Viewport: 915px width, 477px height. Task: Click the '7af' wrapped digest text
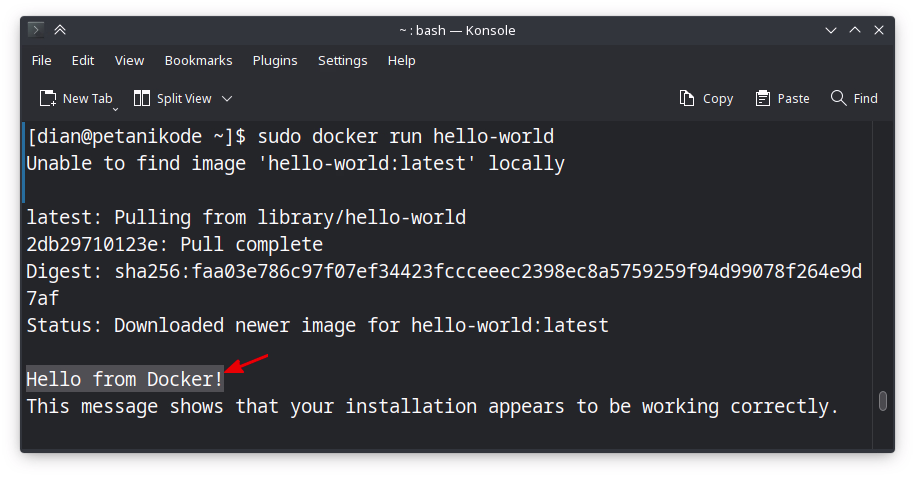pyautogui.click(x=43, y=298)
